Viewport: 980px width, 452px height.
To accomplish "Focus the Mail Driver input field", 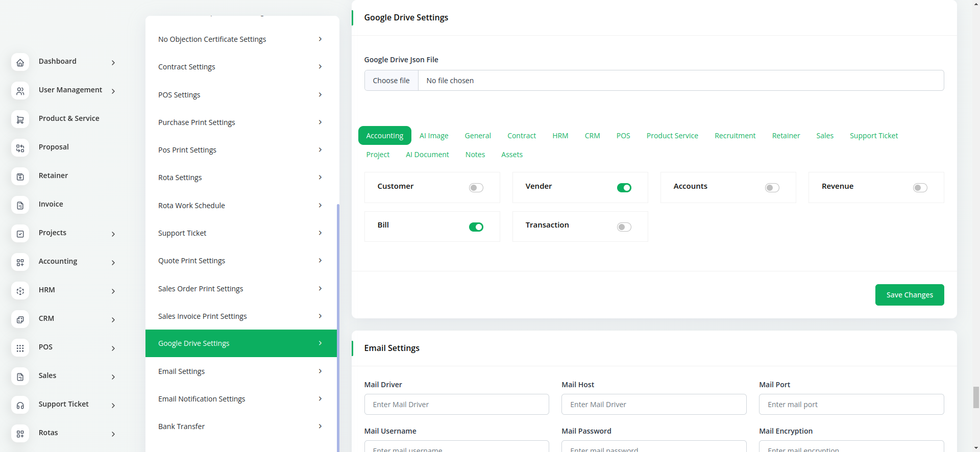I will 456,405.
